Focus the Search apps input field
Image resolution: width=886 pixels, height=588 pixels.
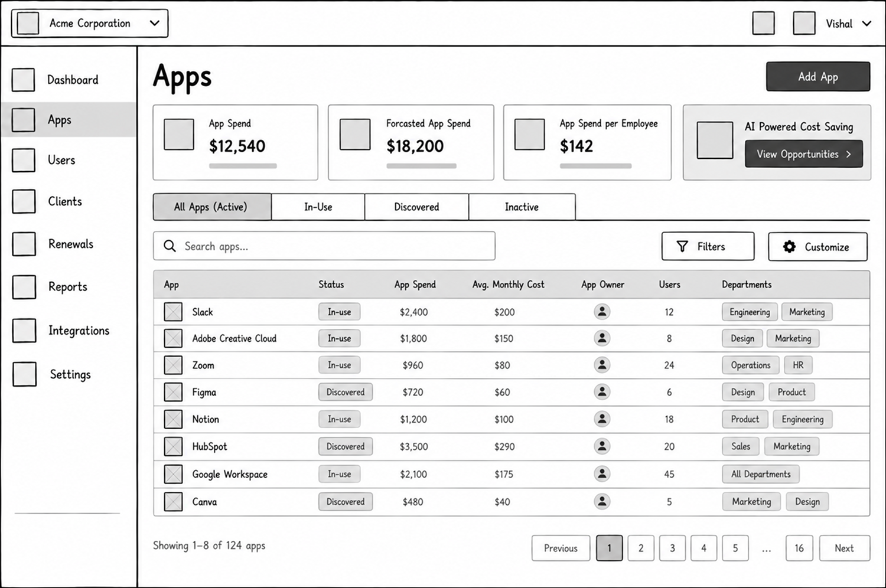click(324, 246)
